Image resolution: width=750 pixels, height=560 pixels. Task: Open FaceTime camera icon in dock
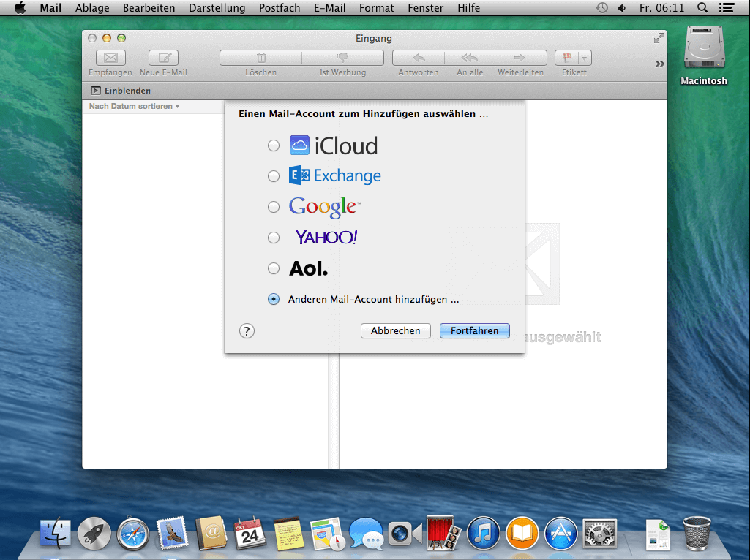pyautogui.click(x=405, y=533)
